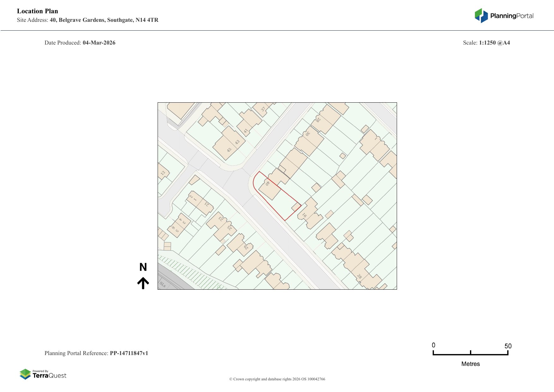Image resolution: width=554 pixels, height=392 pixels.
Task: Click house number 12 on map
Action: pos(163,173)
